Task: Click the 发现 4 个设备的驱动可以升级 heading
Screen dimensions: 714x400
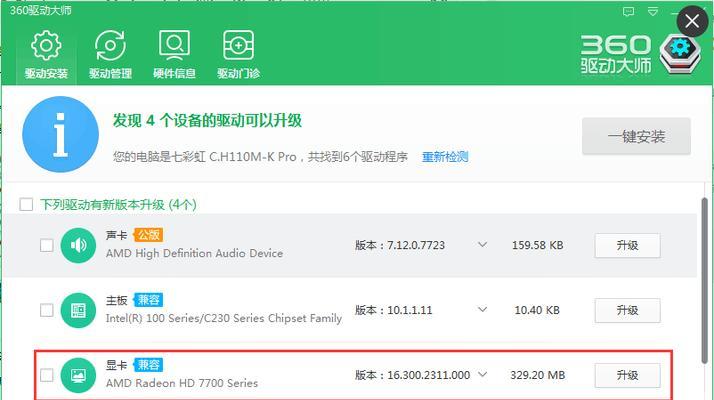Action: click(207, 121)
